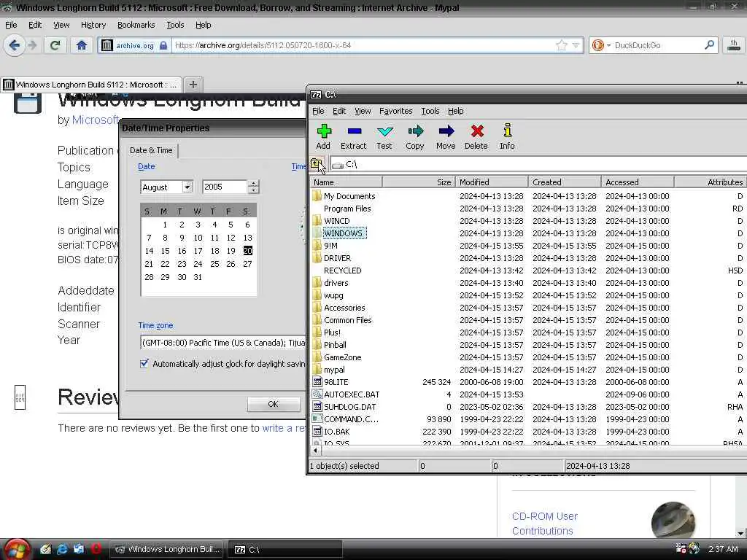Sort 7-Zip list by Size column
Image resolution: width=747 pixels, height=560 pixels.
pos(419,182)
